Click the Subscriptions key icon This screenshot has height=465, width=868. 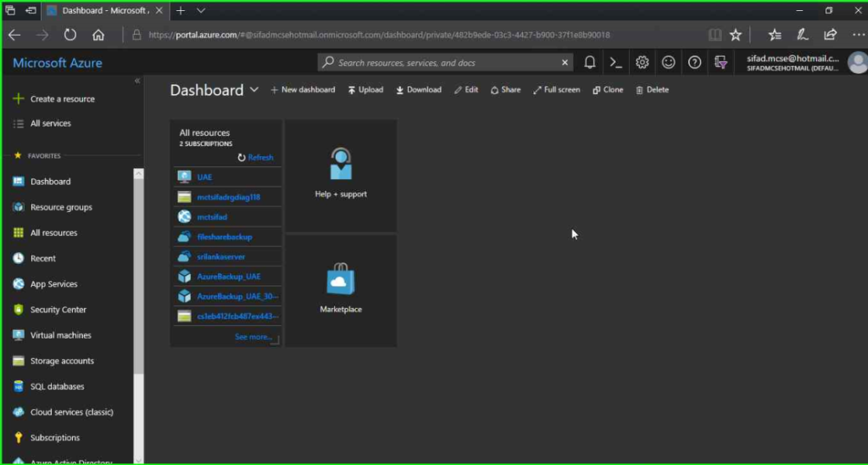(x=19, y=437)
